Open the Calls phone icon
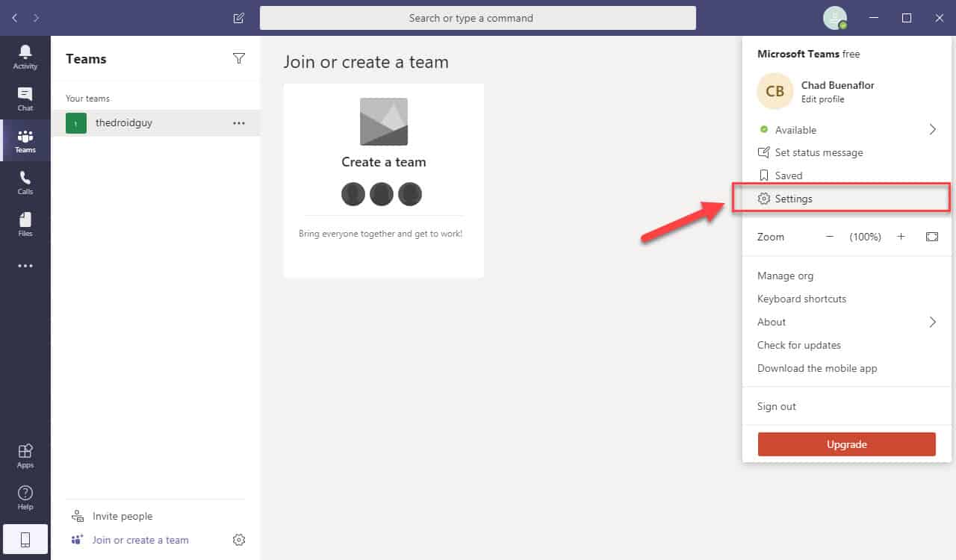This screenshot has height=560, width=956. pyautogui.click(x=25, y=182)
